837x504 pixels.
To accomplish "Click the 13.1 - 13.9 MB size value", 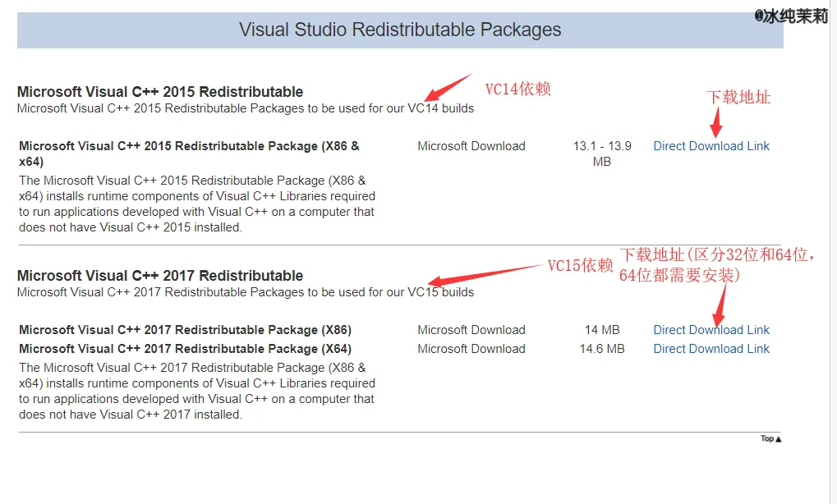I will 602,153.
